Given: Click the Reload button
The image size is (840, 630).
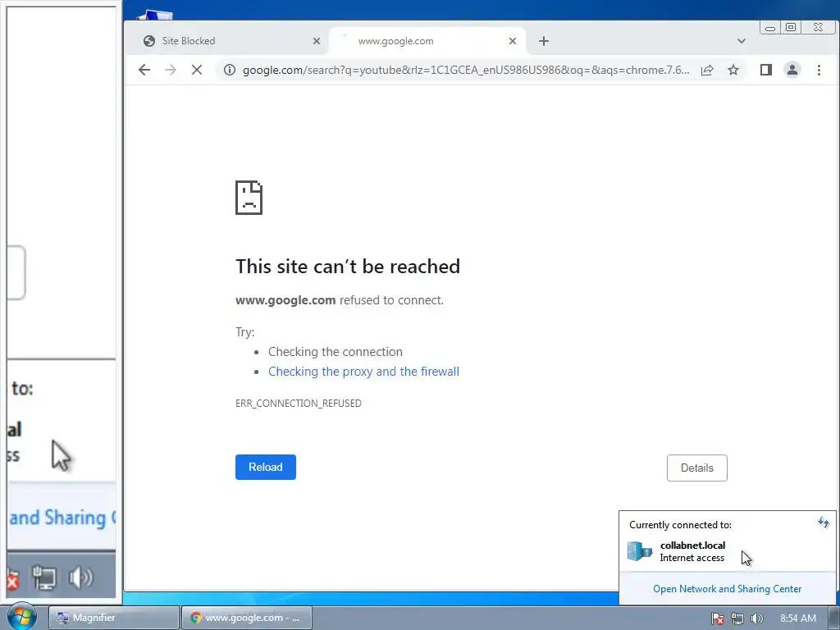Looking at the screenshot, I should [265, 467].
